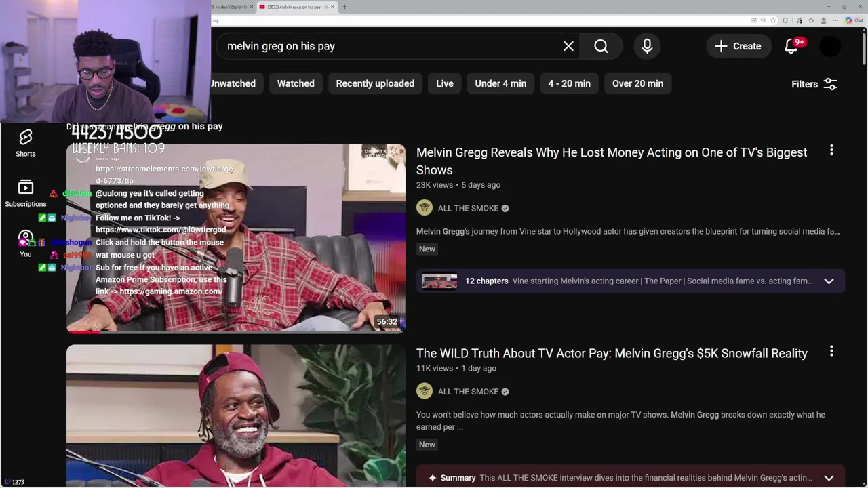868x488 pixels.
Task: Open the search Filters panel
Action: (814, 84)
